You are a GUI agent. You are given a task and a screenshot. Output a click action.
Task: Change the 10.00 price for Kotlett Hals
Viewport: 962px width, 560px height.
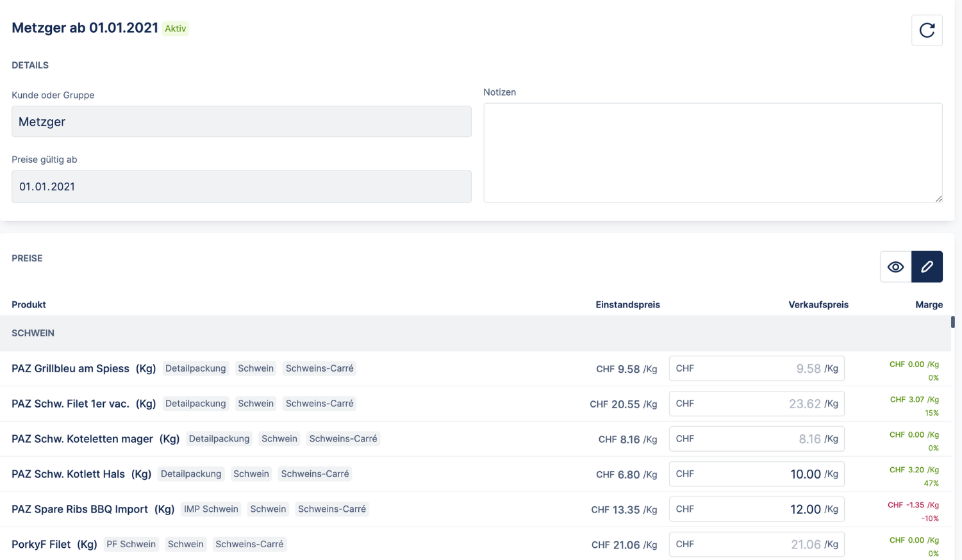pyautogui.click(x=756, y=474)
